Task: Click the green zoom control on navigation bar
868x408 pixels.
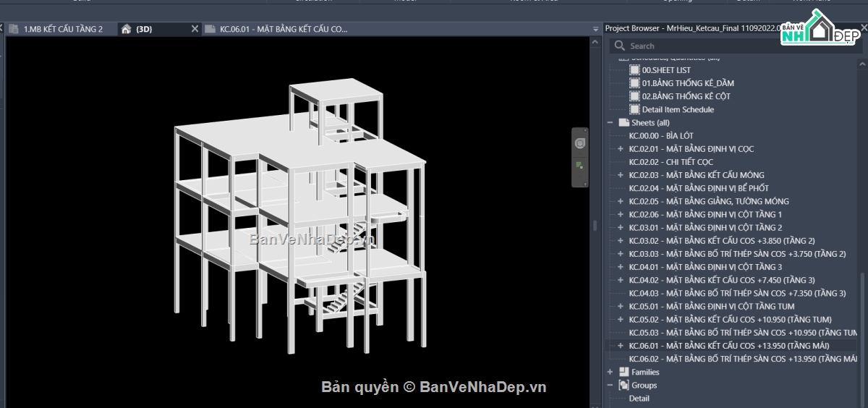Action: point(579,166)
